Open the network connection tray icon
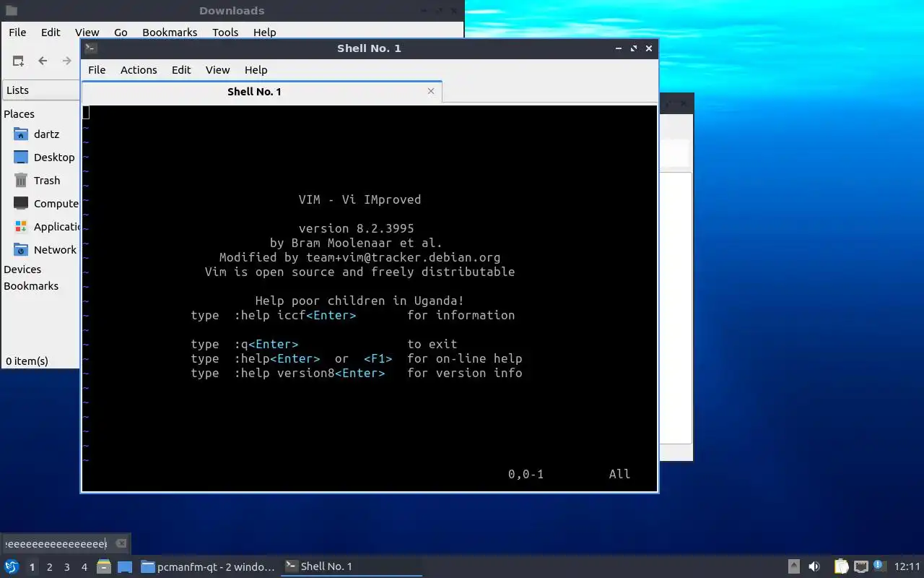 pos(860,566)
